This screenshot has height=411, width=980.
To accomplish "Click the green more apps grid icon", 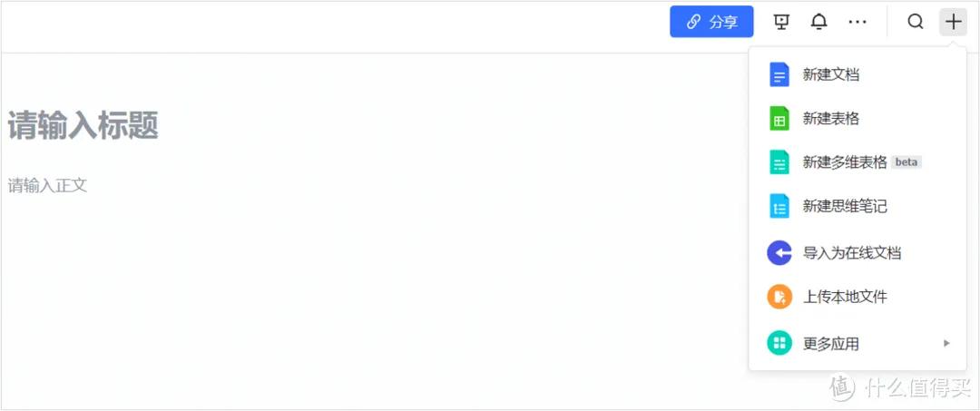I will pos(779,343).
